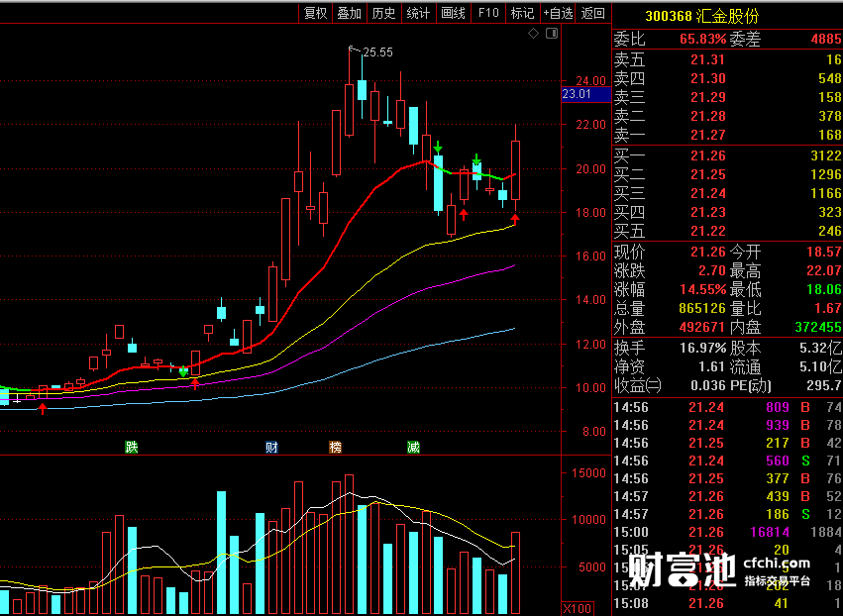Click the diamond icon above chart
This screenshot has height=616, width=843.
(533, 34)
